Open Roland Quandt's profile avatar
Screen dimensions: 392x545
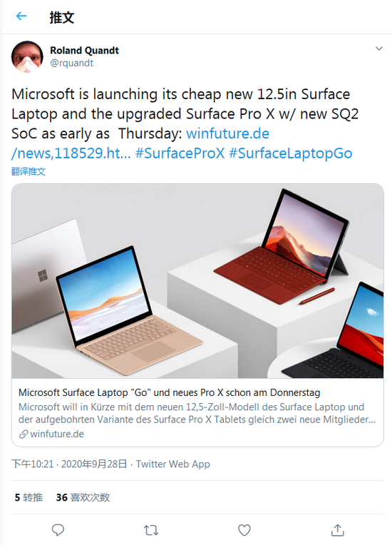point(27,56)
